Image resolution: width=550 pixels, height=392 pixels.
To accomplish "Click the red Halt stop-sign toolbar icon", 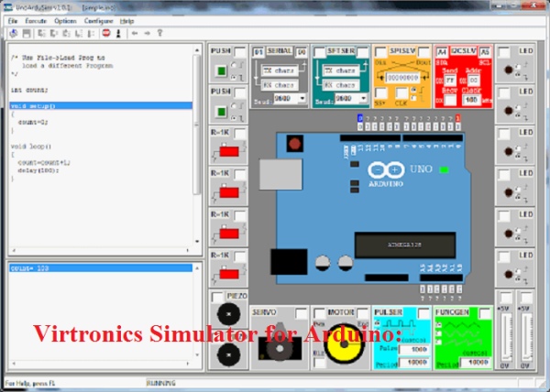I will 105,32.
